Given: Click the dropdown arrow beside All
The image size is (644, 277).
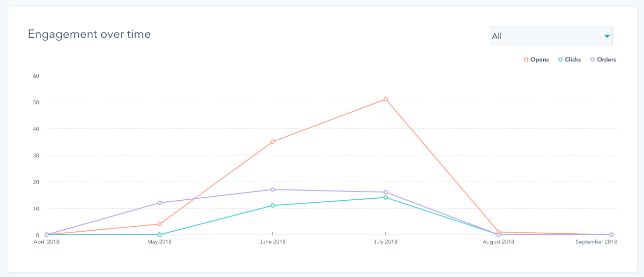Looking at the screenshot, I should 607,36.
